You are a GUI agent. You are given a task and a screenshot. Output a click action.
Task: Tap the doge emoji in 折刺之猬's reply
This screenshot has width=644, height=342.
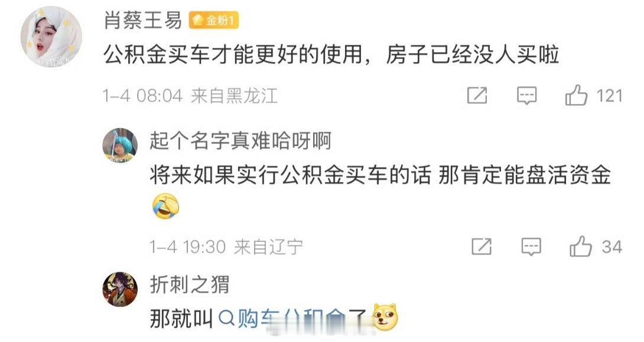pyautogui.click(x=385, y=317)
